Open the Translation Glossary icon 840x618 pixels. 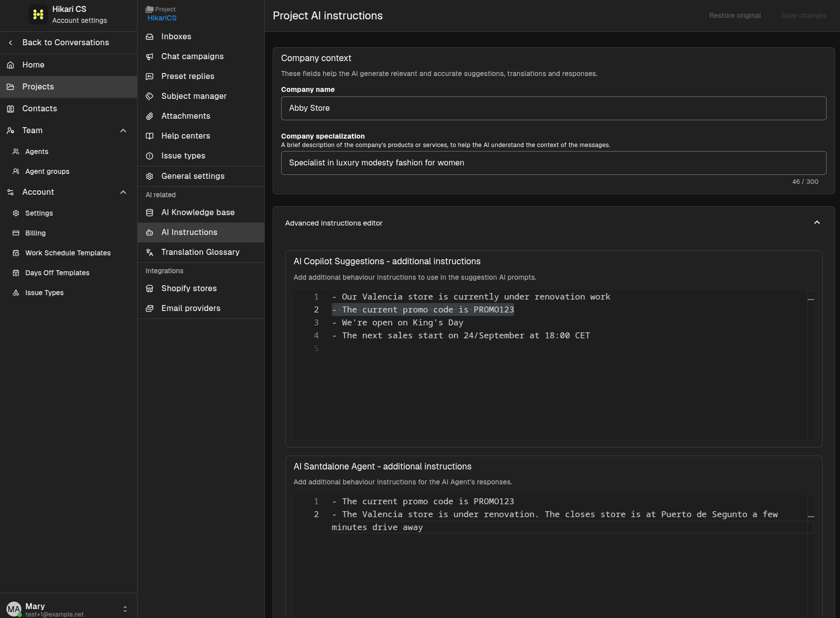150,252
